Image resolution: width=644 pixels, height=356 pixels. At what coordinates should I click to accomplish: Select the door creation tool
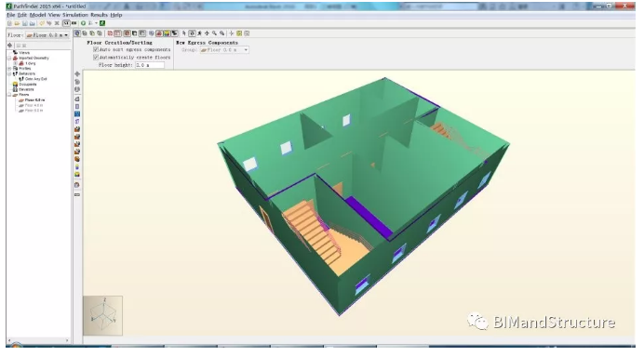(x=77, y=122)
